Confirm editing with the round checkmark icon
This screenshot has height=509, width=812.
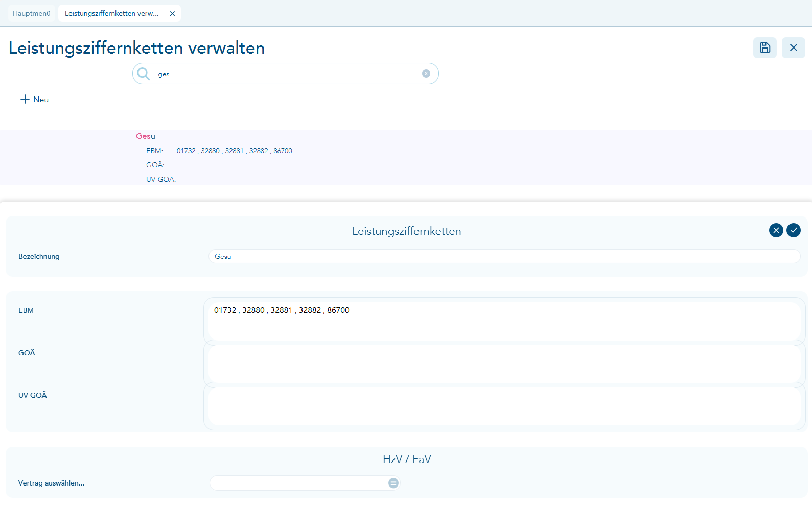[793, 230]
